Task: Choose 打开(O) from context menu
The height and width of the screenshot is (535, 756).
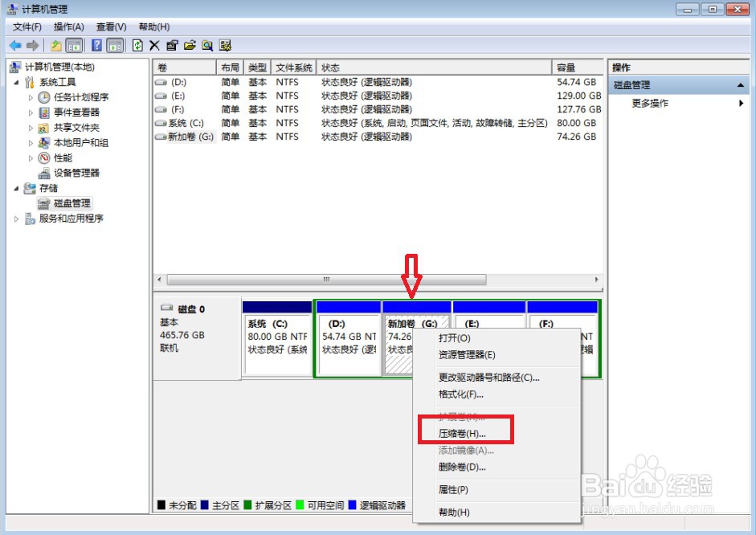Action: 497,338
